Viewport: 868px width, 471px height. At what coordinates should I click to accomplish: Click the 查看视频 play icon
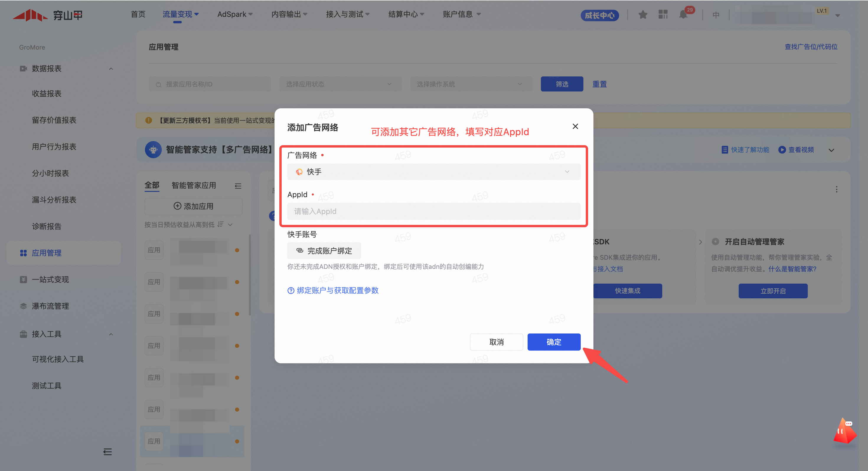tap(782, 150)
